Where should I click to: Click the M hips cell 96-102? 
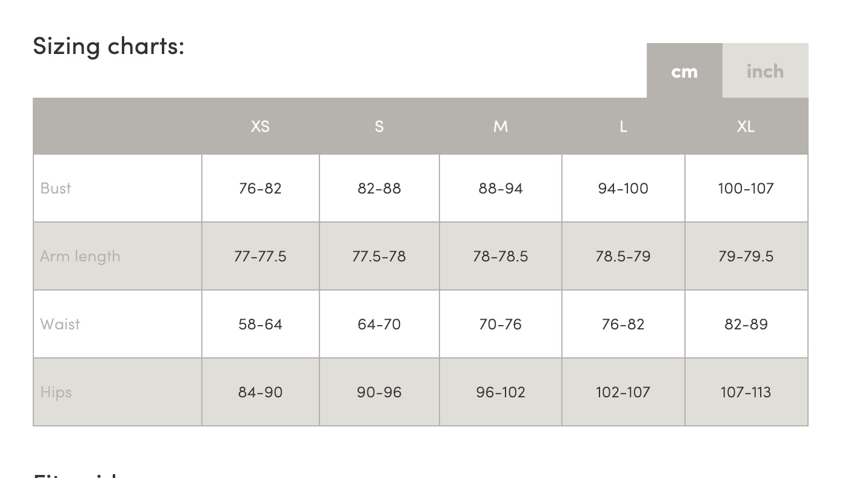[x=500, y=392]
